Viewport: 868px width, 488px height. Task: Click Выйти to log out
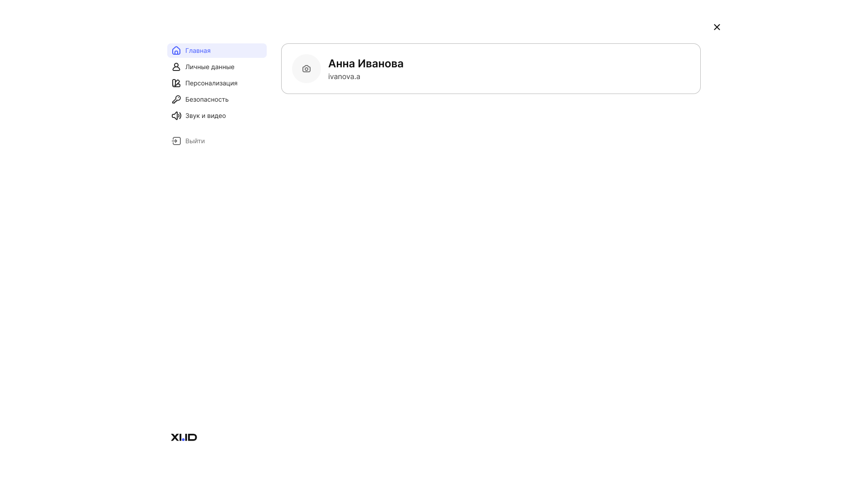(217, 141)
